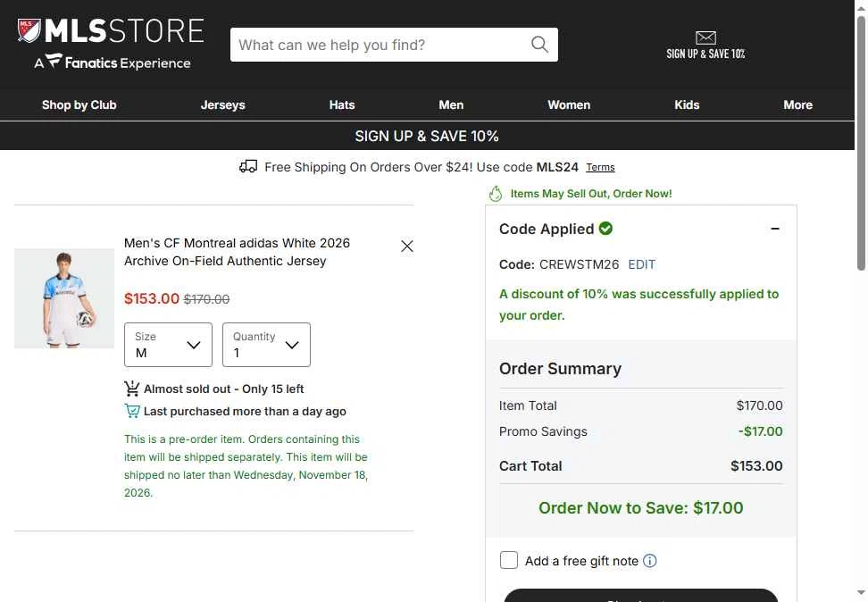Image resolution: width=868 pixels, height=602 pixels.
Task: Click the Order Now to Save: $17.00 text
Action: (x=641, y=508)
